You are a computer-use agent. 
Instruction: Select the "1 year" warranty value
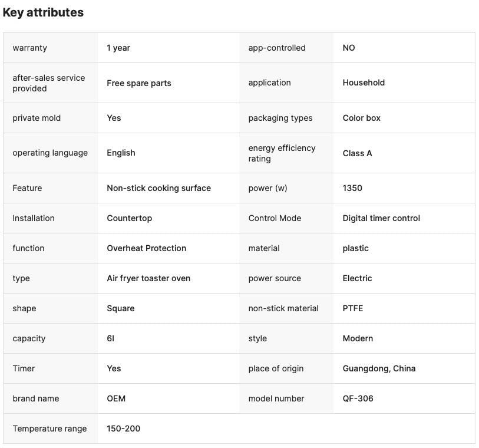click(118, 48)
